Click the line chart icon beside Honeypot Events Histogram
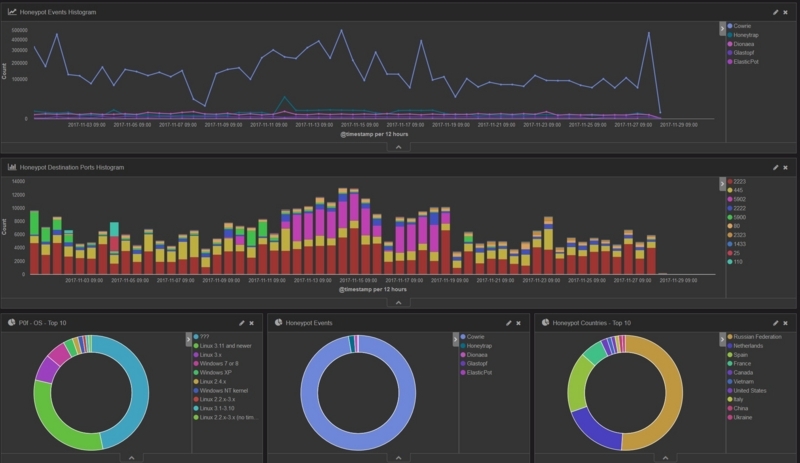This screenshot has height=463, width=800. tap(12, 12)
